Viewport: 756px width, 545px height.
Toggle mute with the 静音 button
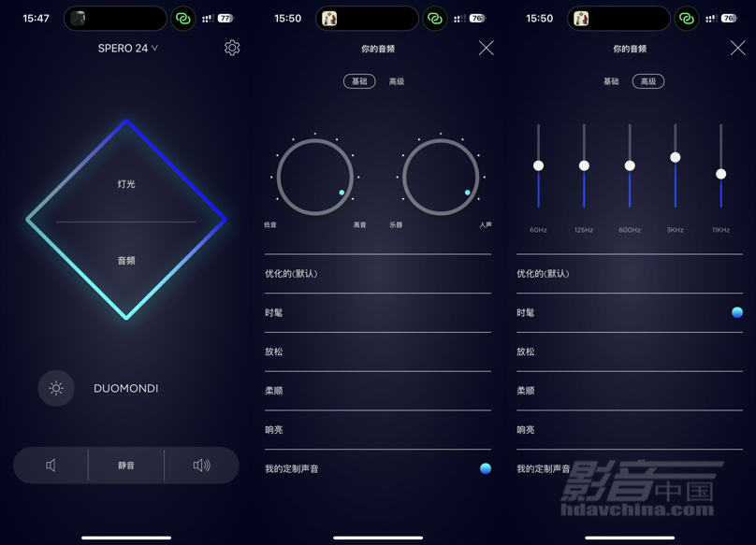(126, 466)
